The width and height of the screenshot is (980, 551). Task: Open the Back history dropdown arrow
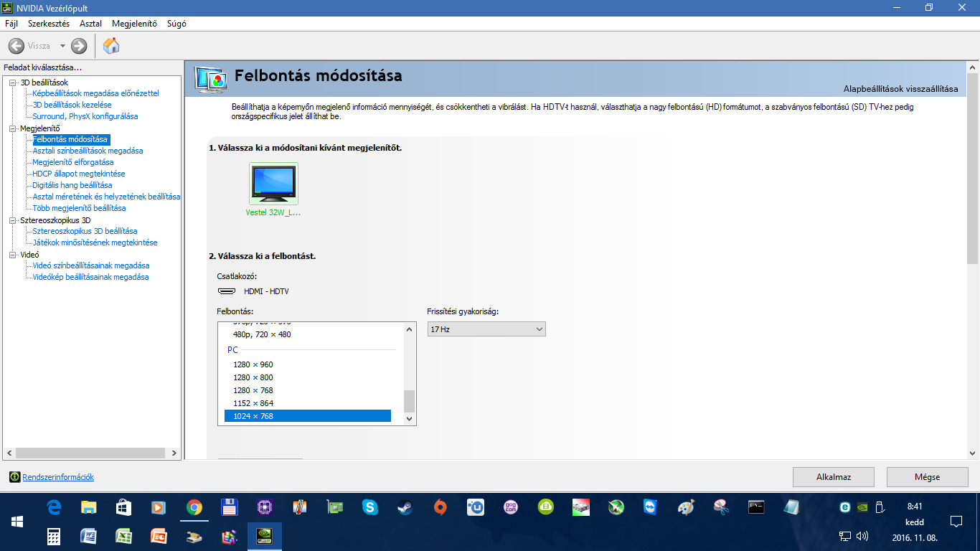click(x=62, y=46)
